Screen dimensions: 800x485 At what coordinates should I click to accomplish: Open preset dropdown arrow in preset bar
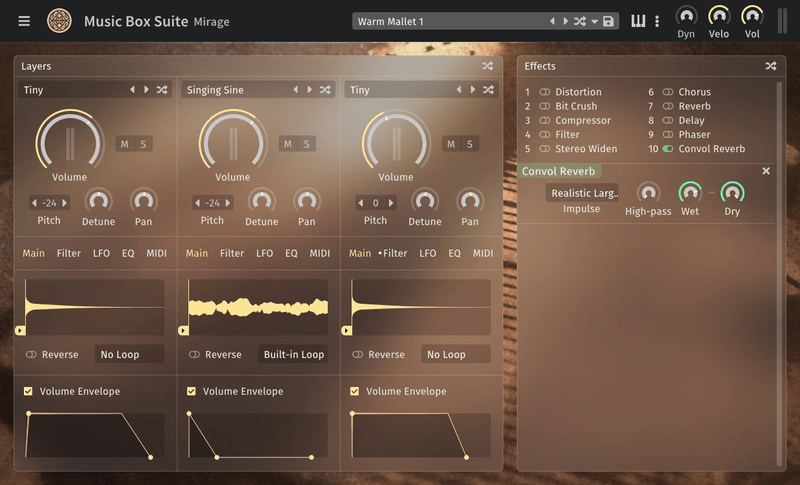[x=594, y=22]
